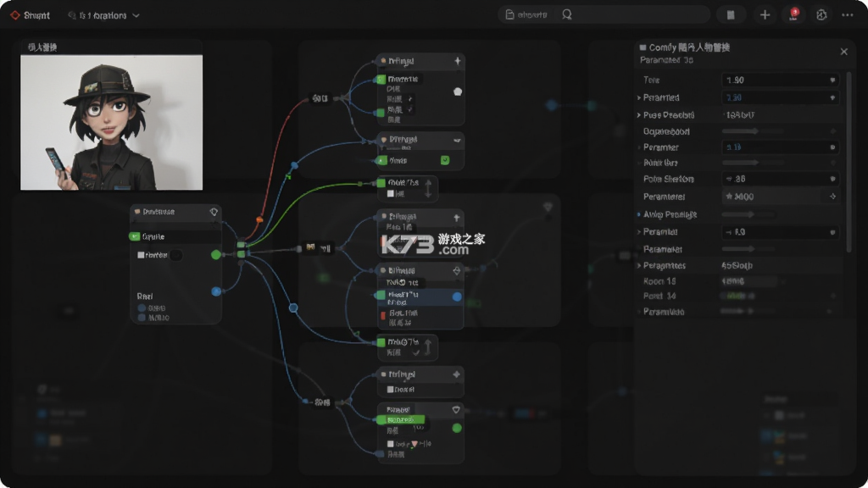Click the scrollbar of the Comfy parameters panel
Image resolution: width=868 pixels, height=488 pixels.
point(849,164)
